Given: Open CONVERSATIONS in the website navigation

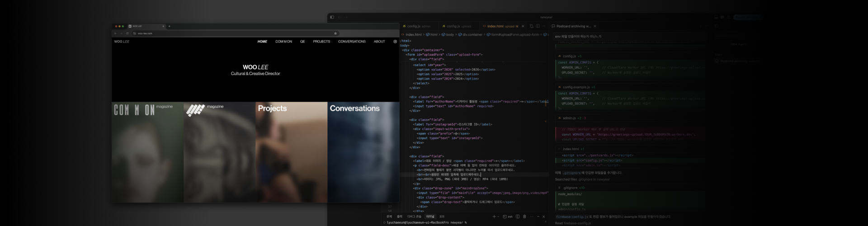Looking at the screenshot, I should (352, 42).
